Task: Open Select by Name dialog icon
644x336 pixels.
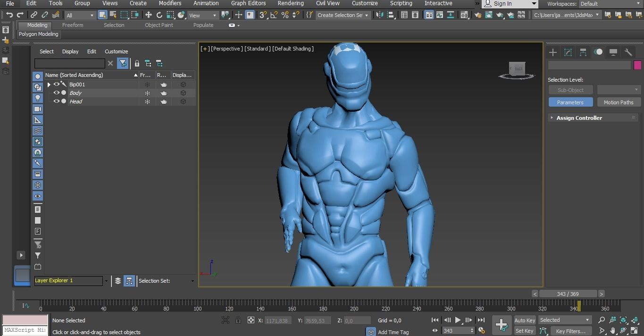Action: click(x=113, y=15)
